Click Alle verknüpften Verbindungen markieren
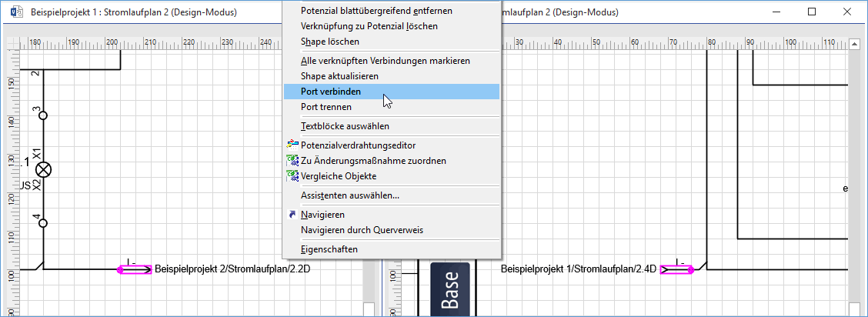 (x=385, y=61)
